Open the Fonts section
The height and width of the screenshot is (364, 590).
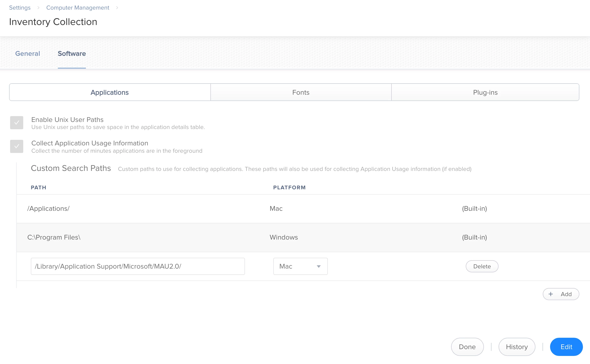[x=301, y=92]
